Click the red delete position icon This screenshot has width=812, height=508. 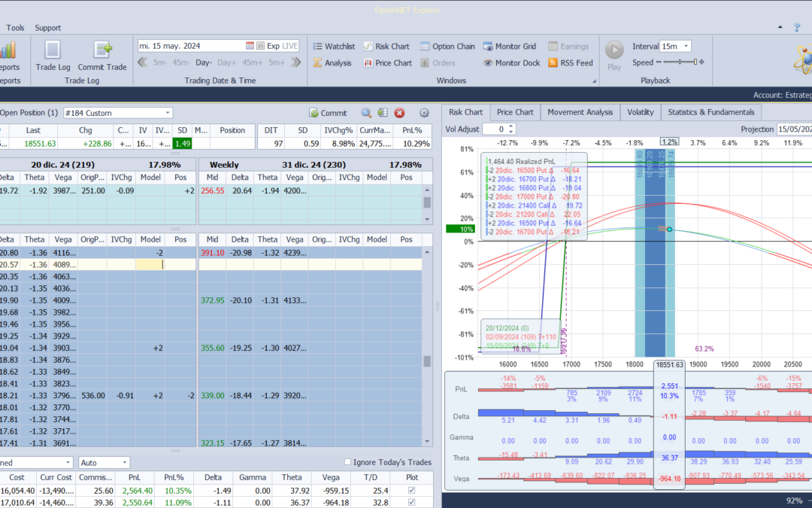click(x=399, y=112)
